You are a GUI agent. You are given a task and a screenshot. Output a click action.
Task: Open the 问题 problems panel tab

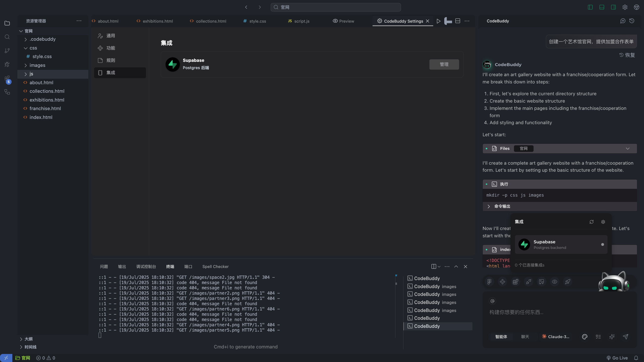[x=104, y=267]
